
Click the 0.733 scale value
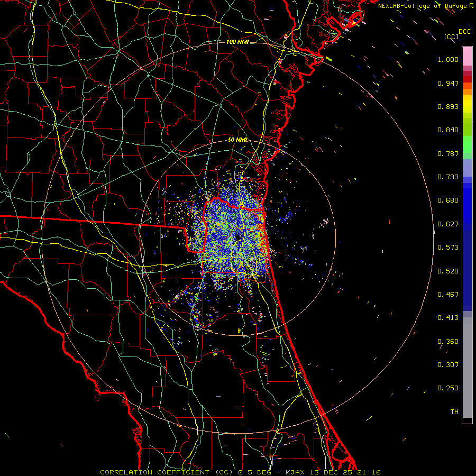[x=448, y=177]
